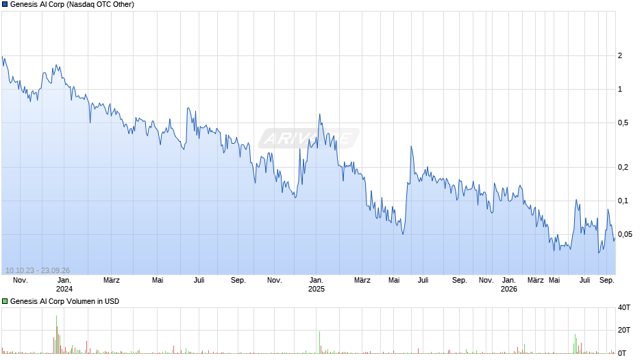Click the 'Juli' label right of 2024
644x360 pixels.
tap(199, 281)
